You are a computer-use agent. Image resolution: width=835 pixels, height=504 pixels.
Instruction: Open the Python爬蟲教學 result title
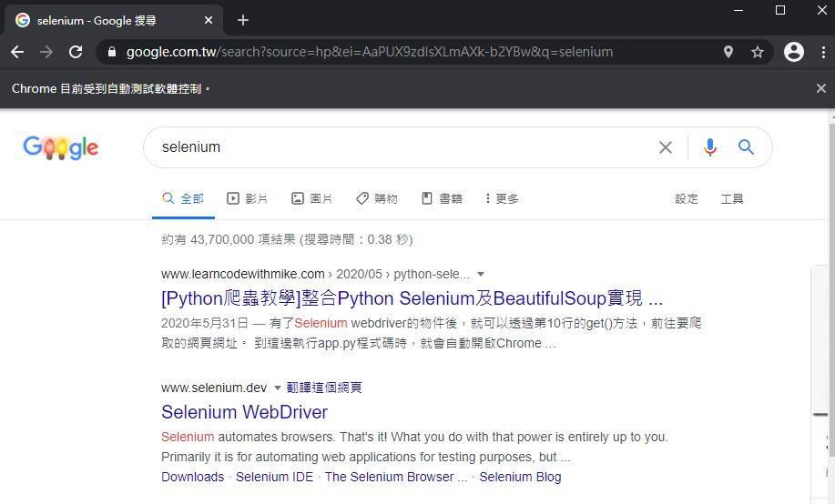pos(412,298)
